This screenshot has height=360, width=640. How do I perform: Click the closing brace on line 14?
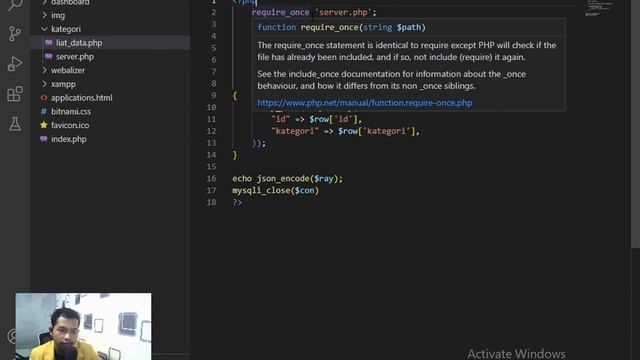[235, 155]
